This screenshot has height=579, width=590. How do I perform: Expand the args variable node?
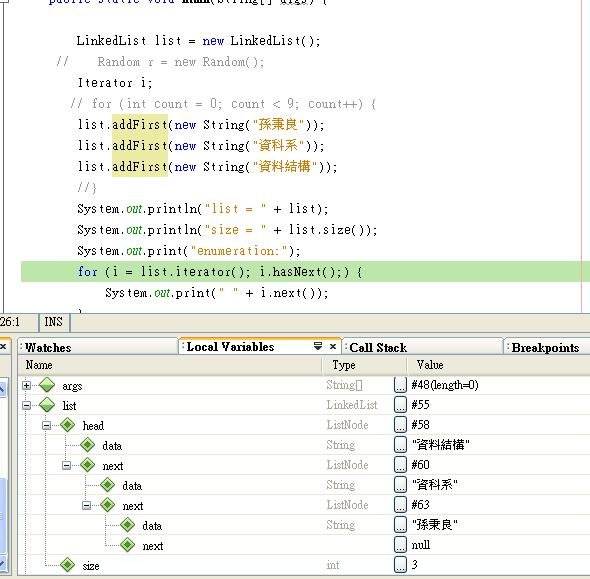26,385
